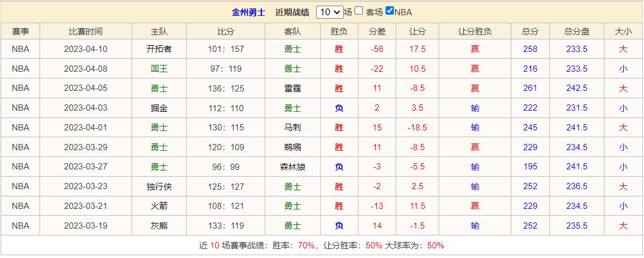644x258 pixels.
Task: Enable the 客场 away-games checkbox
Action: (358, 11)
